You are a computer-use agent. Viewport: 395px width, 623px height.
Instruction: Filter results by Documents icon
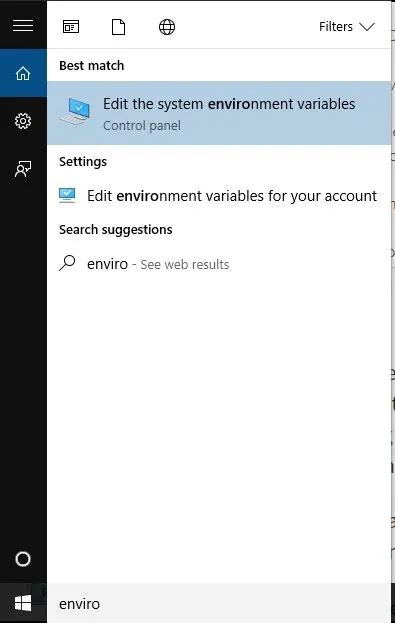coord(118,27)
